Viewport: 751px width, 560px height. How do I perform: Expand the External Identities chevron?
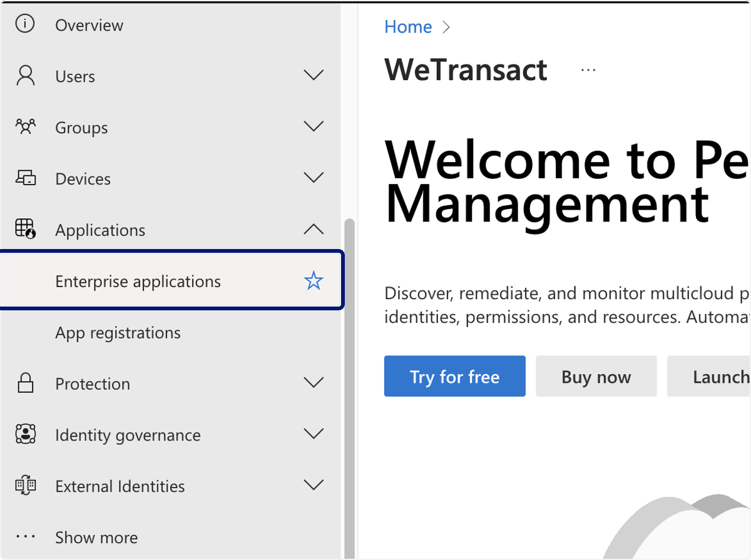314,486
